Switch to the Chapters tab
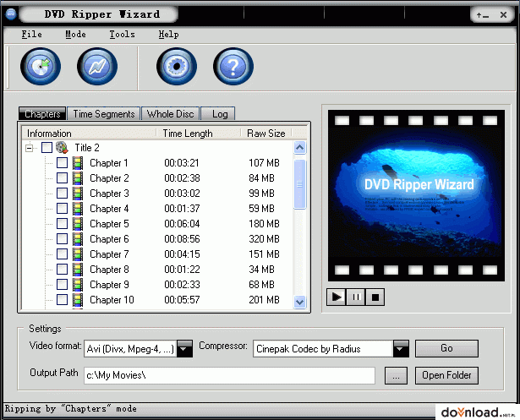 coord(42,114)
